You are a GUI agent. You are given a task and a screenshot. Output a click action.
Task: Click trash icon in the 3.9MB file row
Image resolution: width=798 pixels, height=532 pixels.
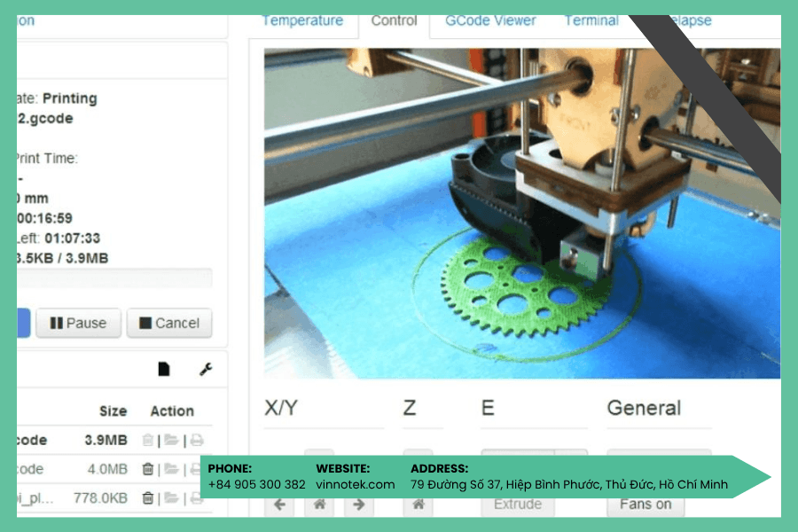(x=147, y=440)
